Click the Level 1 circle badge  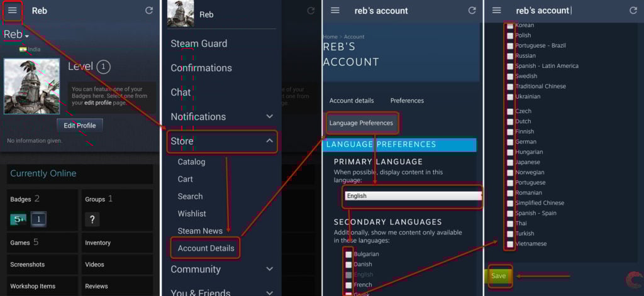click(x=104, y=67)
